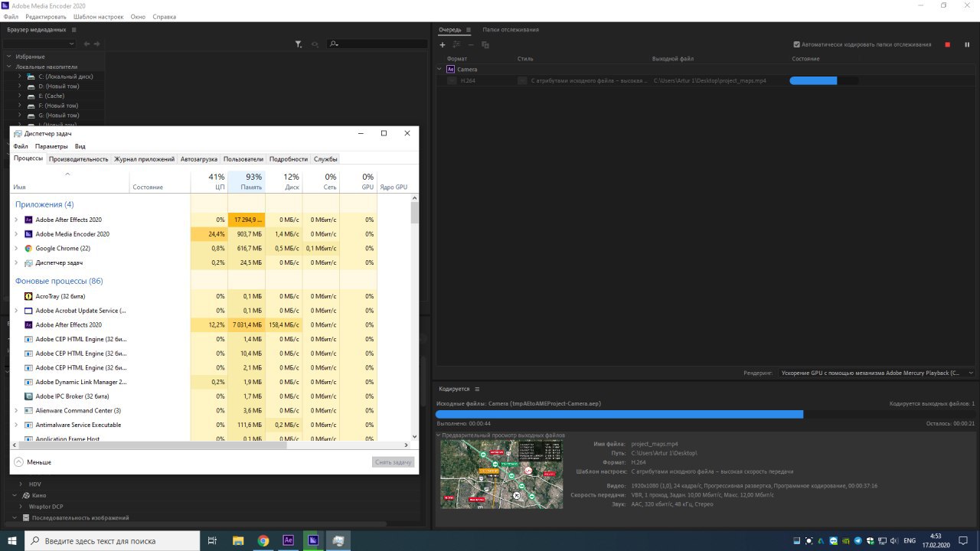Switch to the Службы tab
The height and width of the screenshot is (551, 980).
(325, 159)
